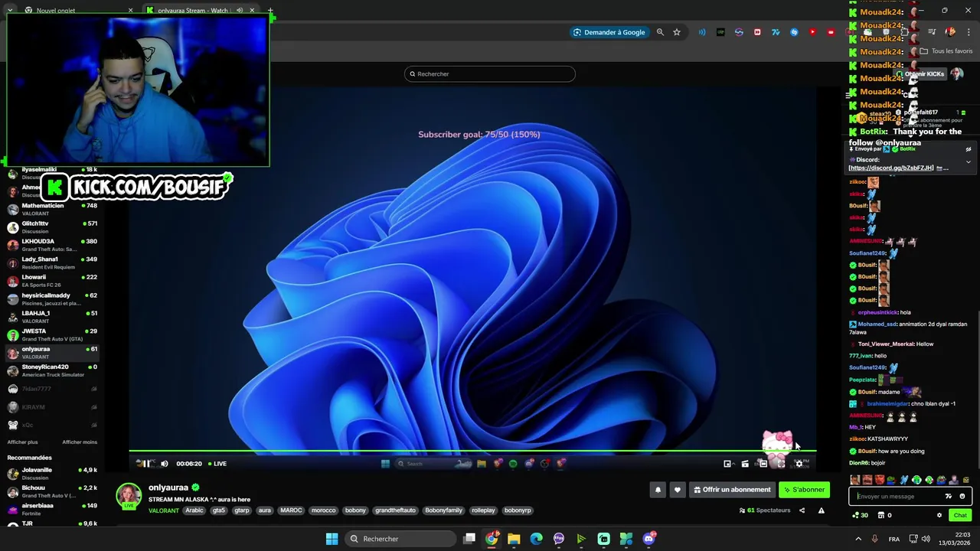Open the player settings gear
Image resolution: width=980 pixels, height=551 pixels.
click(799, 464)
